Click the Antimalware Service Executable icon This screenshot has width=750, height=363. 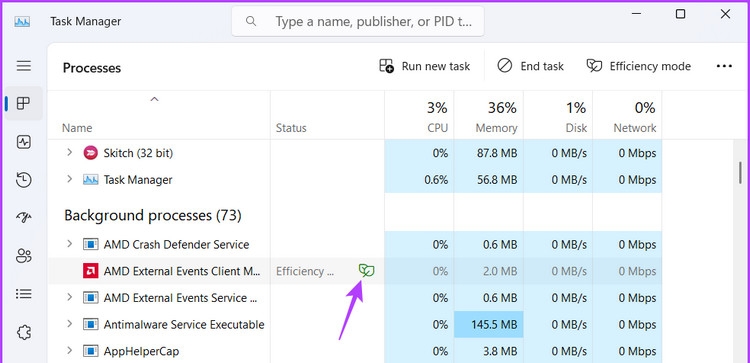click(90, 325)
